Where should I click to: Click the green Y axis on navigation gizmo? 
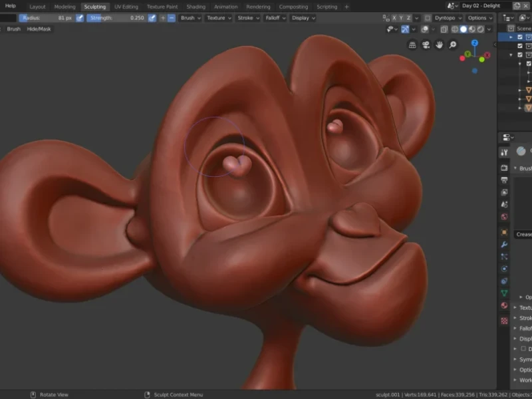click(468, 54)
